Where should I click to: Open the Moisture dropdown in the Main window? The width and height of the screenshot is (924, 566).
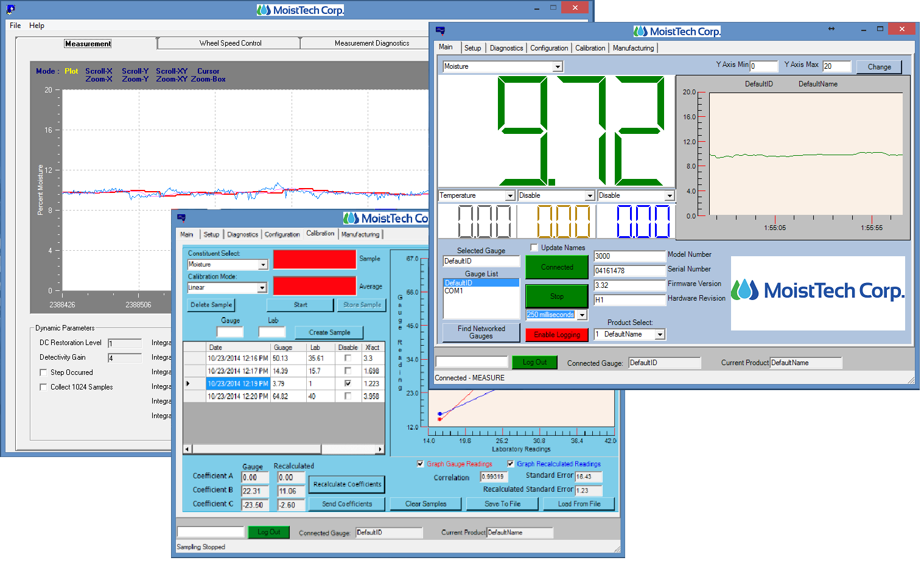(x=558, y=66)
